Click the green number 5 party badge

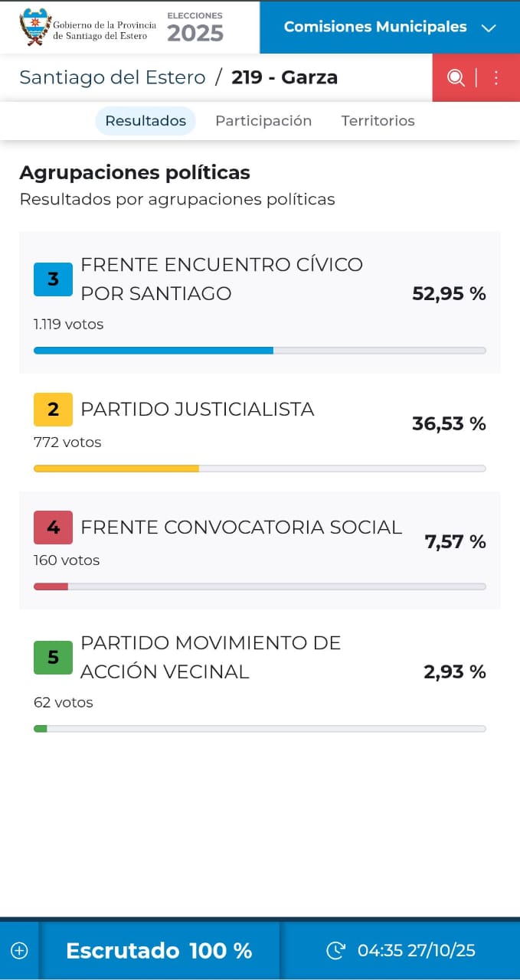pos(53,657)
